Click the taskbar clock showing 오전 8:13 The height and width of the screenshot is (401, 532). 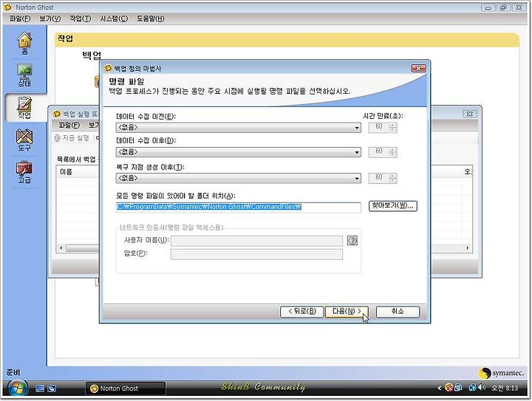coord(505,388)
